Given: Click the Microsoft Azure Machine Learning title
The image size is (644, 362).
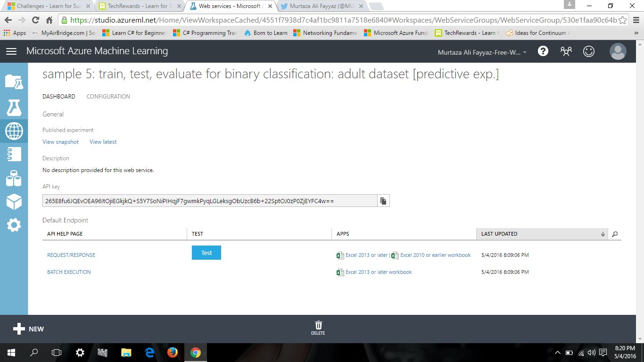Looking at the screenshot, I should click(97, 51).
